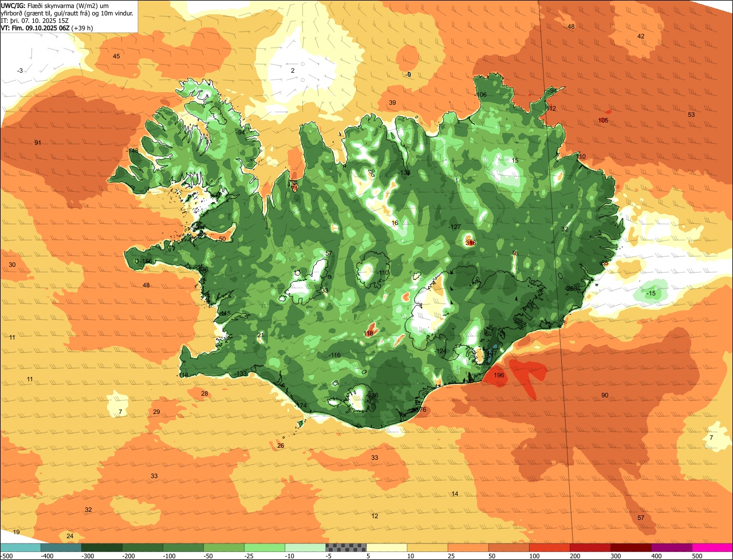
Task: Click the value -127 in the interior
Action: pos(455,227)
